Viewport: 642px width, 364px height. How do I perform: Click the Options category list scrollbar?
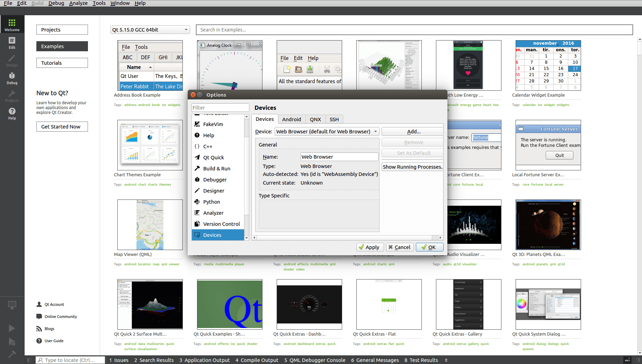[247, 177]
